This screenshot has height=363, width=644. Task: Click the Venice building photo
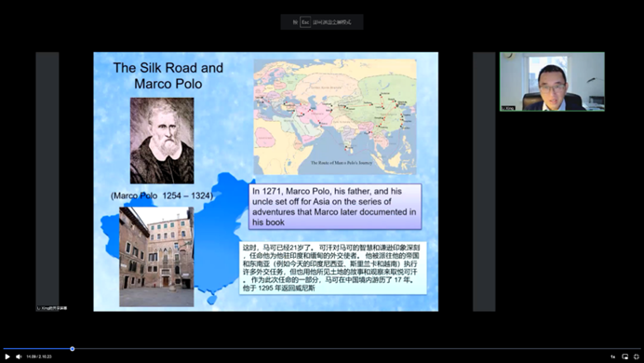(x=156, y=257)
